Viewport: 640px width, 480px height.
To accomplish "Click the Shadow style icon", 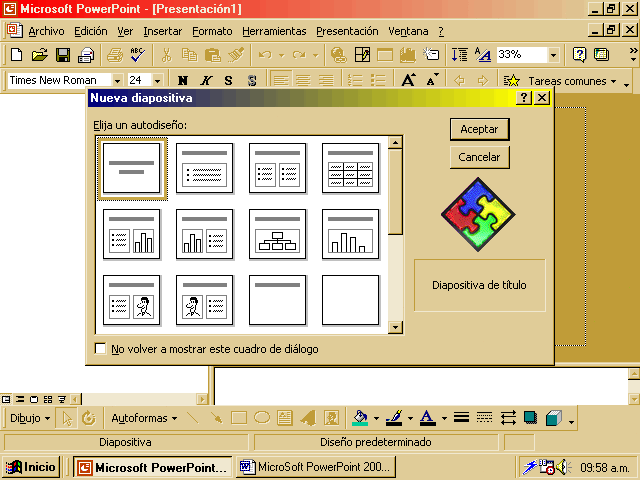I will point(530,418).
